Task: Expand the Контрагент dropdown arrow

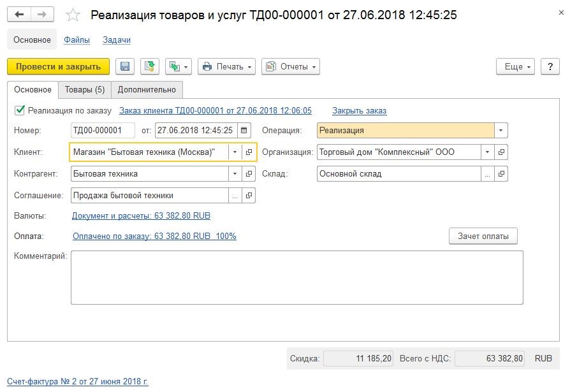Action: (x=235, y=173)
